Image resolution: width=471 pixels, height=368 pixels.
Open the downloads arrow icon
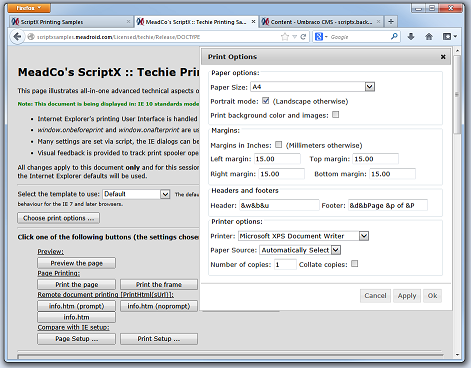point(411,37)
